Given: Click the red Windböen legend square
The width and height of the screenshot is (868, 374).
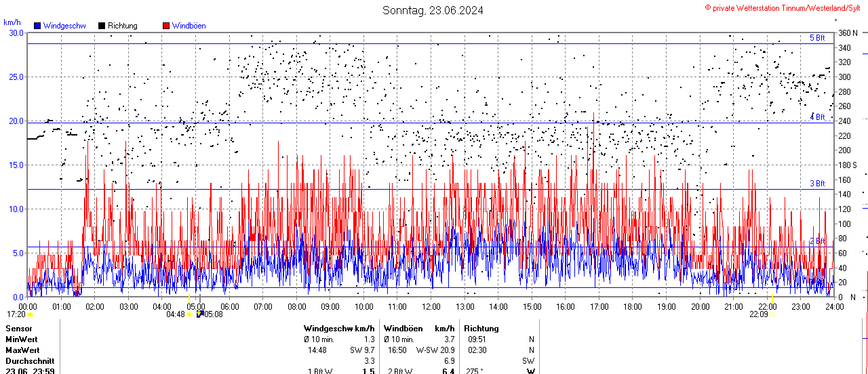Looking at the screenshot, I should coord(166,26).
